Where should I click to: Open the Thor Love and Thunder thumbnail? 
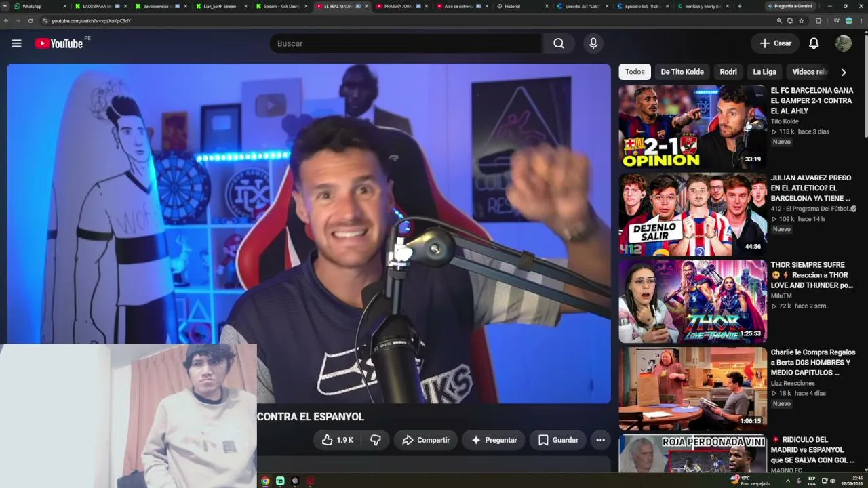pos(692,302)
